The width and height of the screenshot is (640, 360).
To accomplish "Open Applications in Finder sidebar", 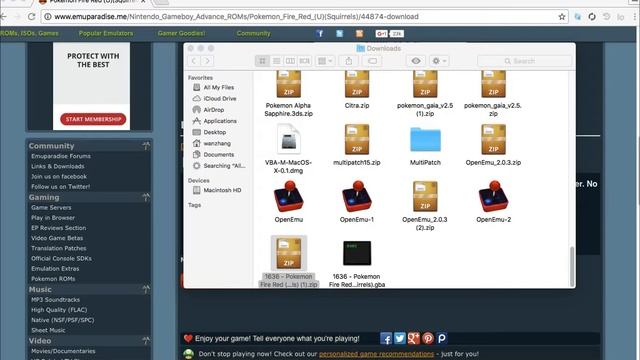I will click(220, 121).
